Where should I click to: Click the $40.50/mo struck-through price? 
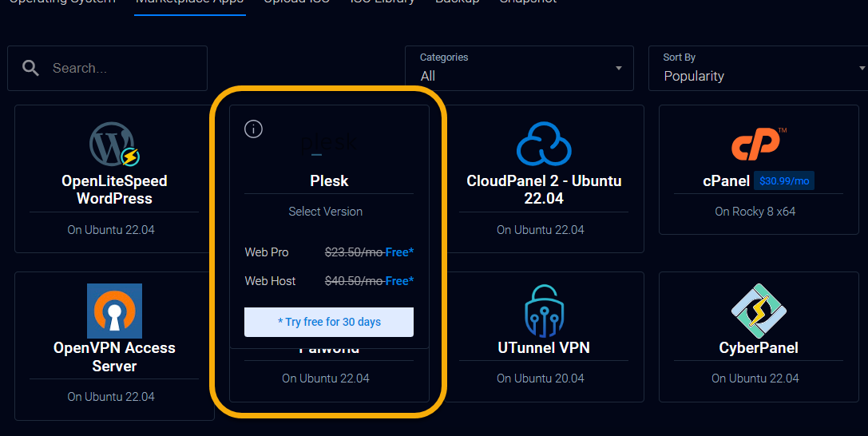pyautogui.click(x=354, y=281)
